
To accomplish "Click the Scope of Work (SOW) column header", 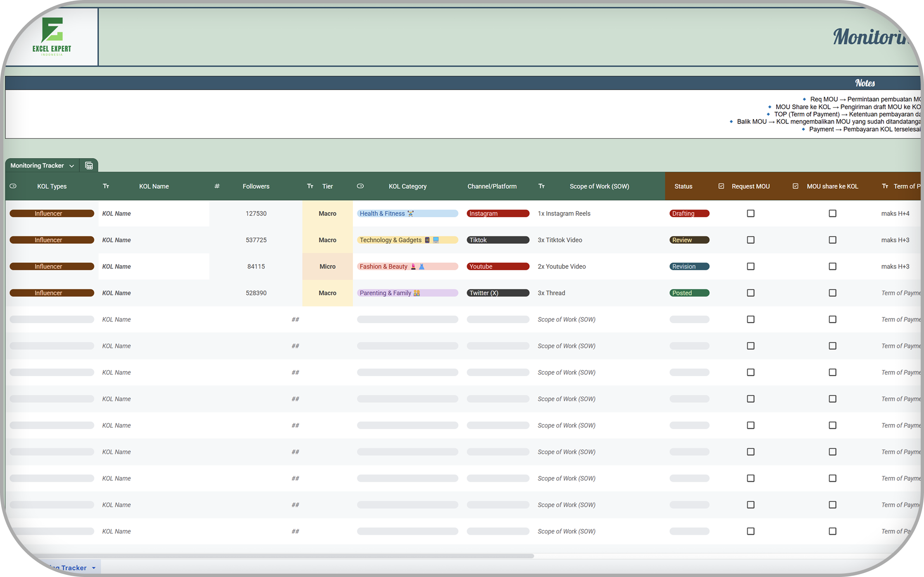I will pos(599,186).
